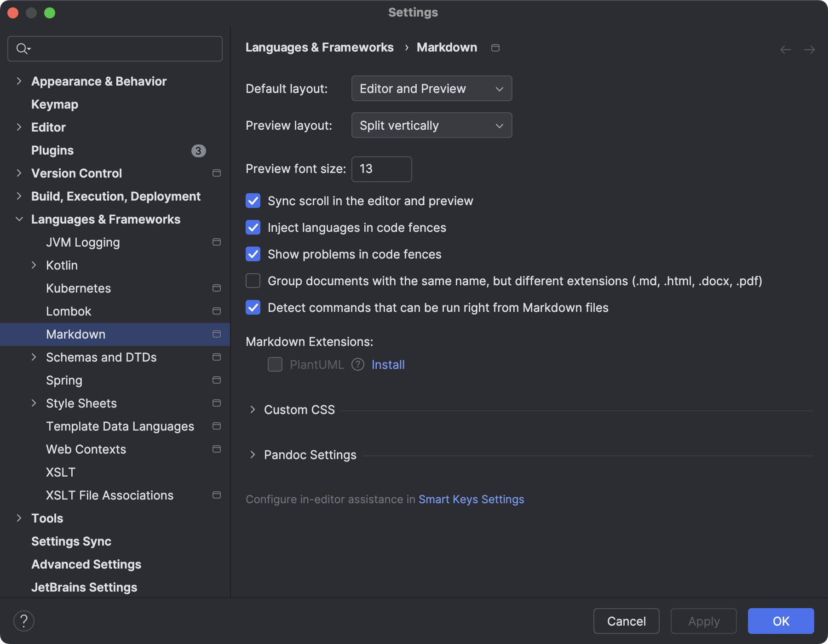Click Install next to PlantUML
The image size is (828, 644).
(388, 364)
